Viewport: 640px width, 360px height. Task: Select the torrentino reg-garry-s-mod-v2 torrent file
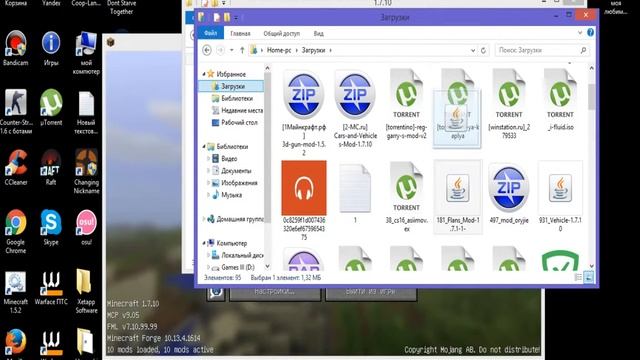click(x=406, y=104)
